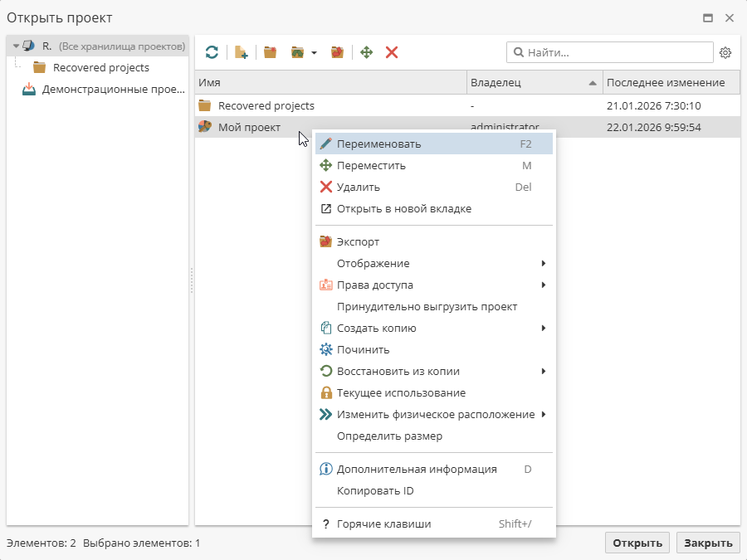The height and width of the screenshot is (560, 747).
Task: Click the export project toolbar icon
Action: click(x=336, y=52)
